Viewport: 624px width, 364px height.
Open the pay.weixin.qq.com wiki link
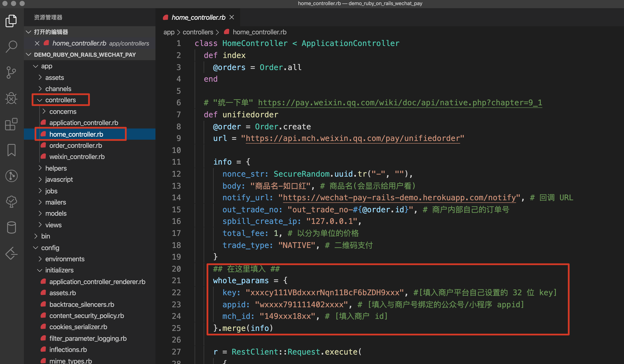point(400,102)
